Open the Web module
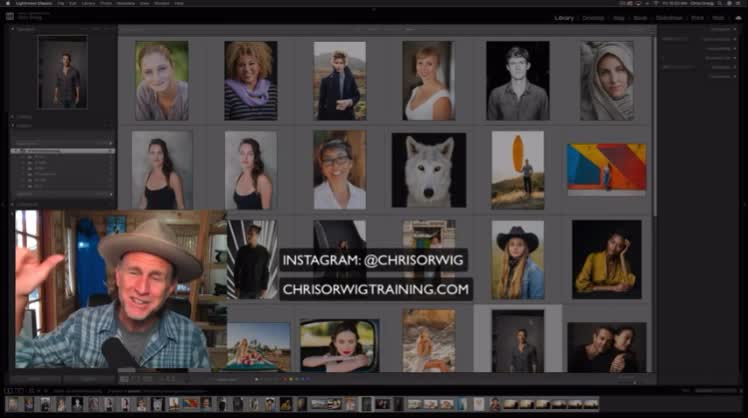The height and width of the screenshot is (418, 748). point(718,18)
